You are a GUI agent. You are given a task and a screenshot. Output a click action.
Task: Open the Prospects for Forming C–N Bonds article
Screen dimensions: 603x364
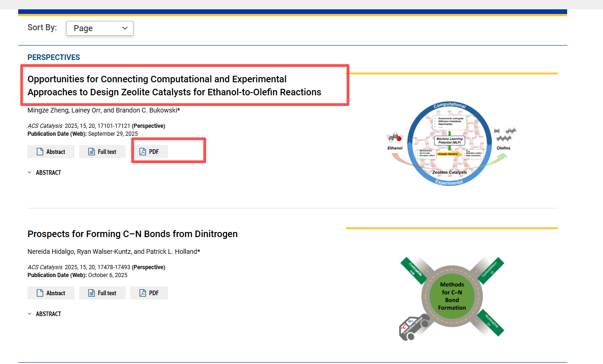pos(133,234)
